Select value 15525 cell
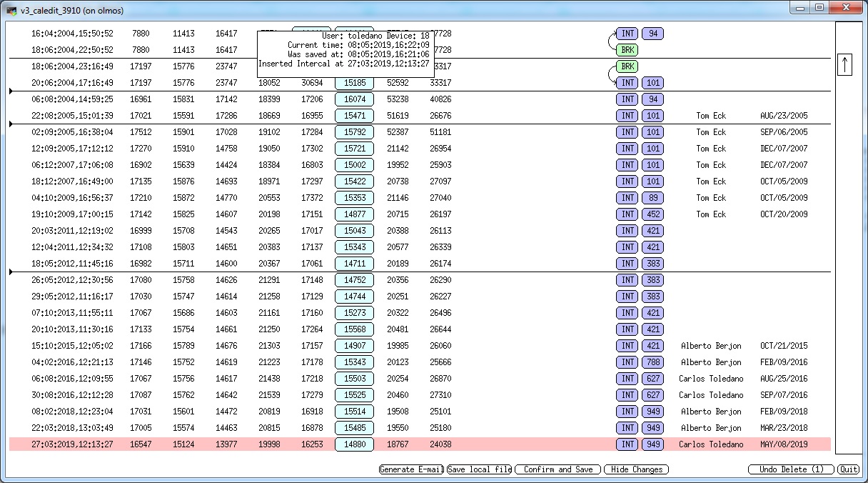Image resolution: width=868 pixels, height=483 pixels. point(355,395)
